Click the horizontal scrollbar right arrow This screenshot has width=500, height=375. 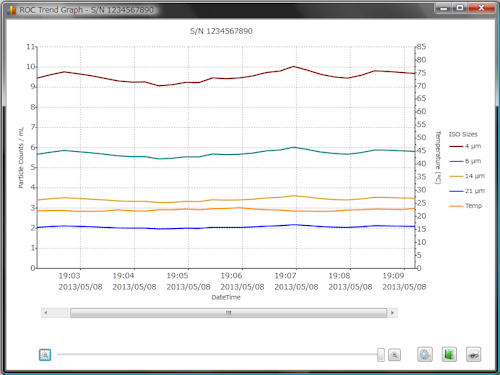click(392, 313)
